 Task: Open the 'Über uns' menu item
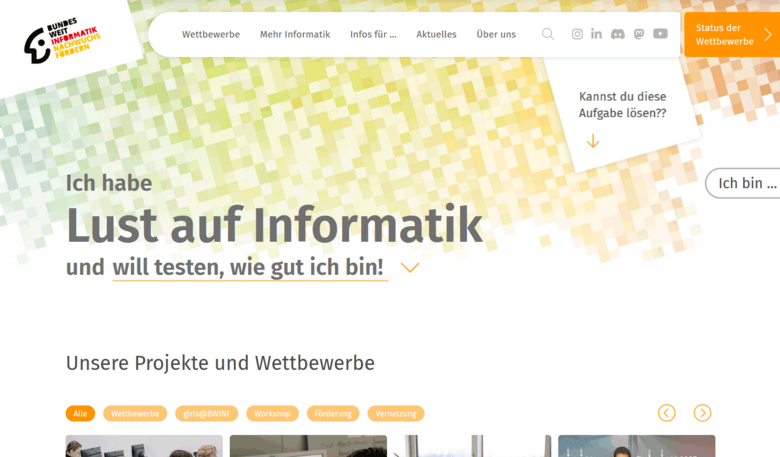coord(496,34)
